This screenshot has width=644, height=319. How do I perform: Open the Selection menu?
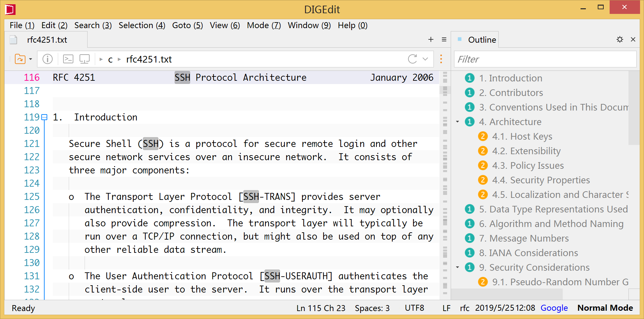coord(142,25)
